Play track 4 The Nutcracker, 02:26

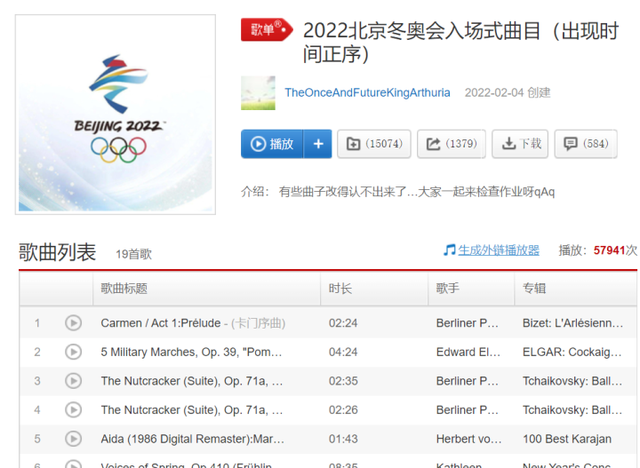[73, 410]
